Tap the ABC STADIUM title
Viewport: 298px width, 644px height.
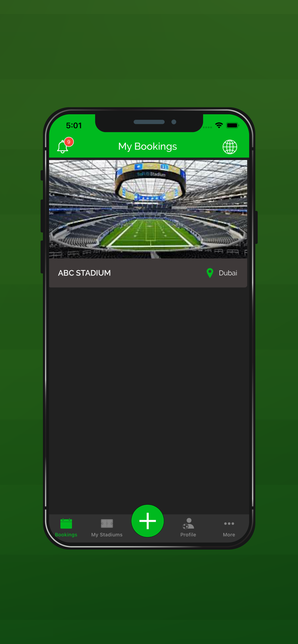84,273
